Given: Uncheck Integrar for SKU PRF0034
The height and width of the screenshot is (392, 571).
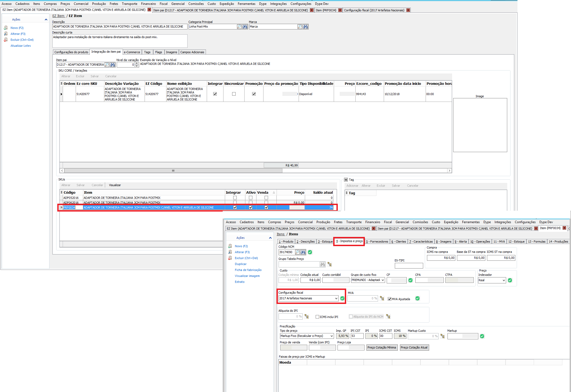Looking at the screenshot, I should pos(235,207).
